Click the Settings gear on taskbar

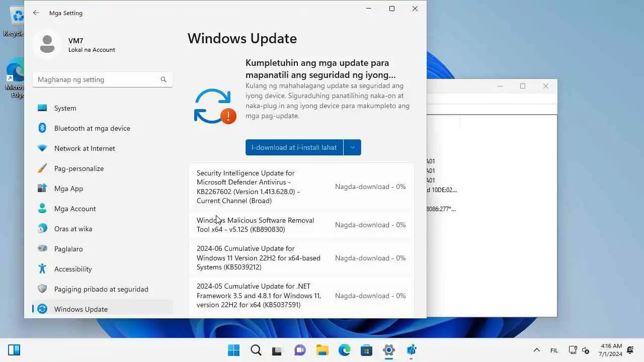388,350
